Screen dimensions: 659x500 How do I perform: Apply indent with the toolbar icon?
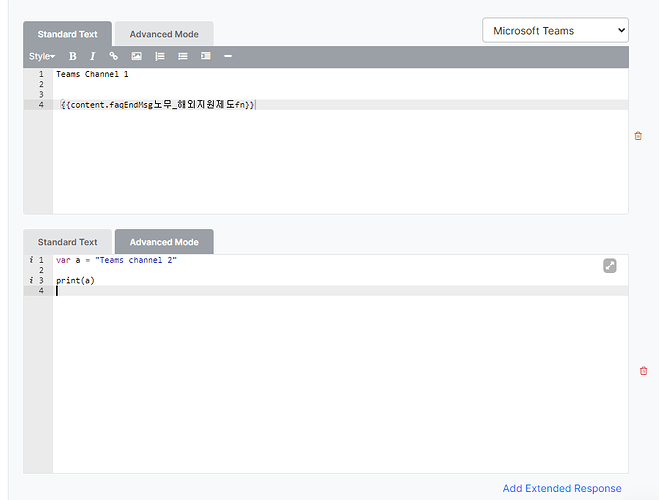[x=206, y=56]
